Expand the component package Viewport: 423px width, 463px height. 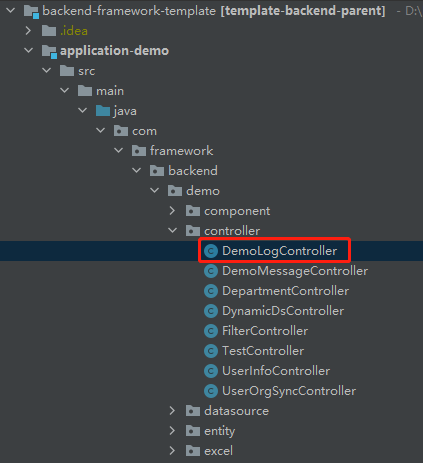pyautogui.click(x=172, y=211)
